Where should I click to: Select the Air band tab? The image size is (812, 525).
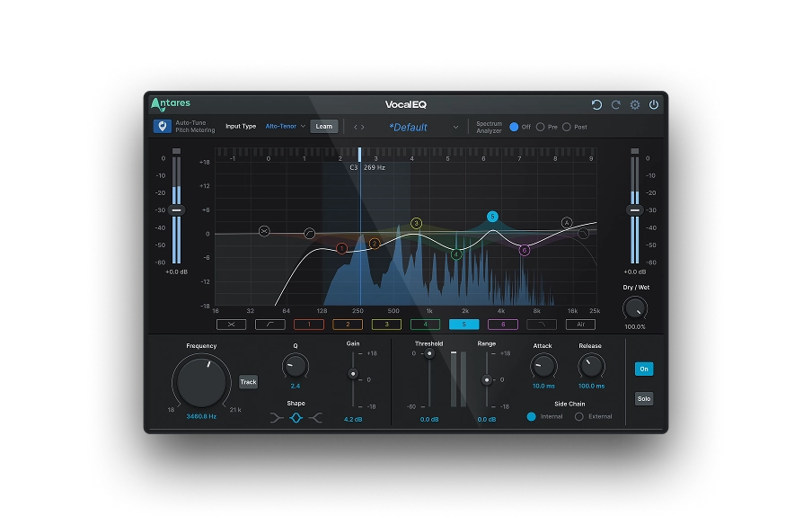[580, 325]
